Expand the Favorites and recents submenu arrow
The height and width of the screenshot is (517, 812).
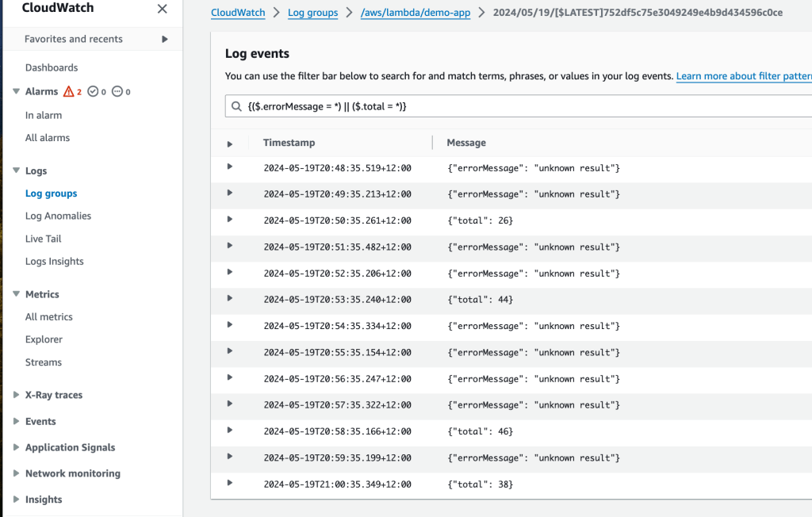(x=165, y=39)
